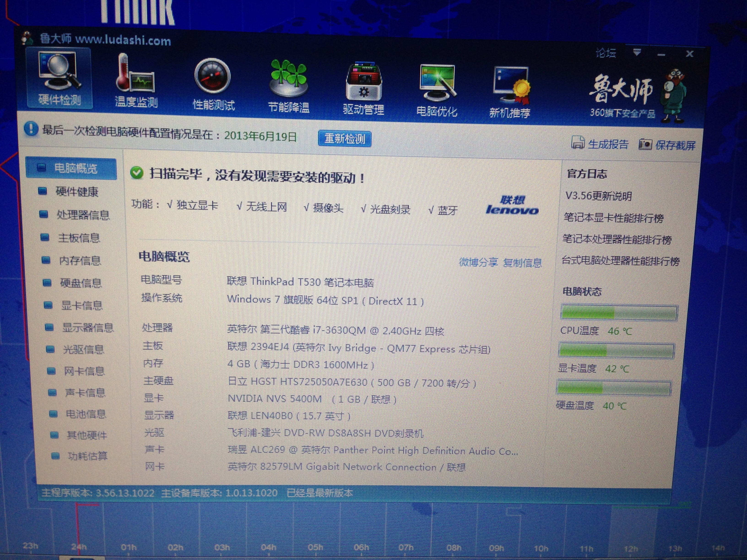Image resolution: width=747 pixels, height=560 pixels.
Task: Click the small 鲁大师 icon in title bar
Action: 27,38
